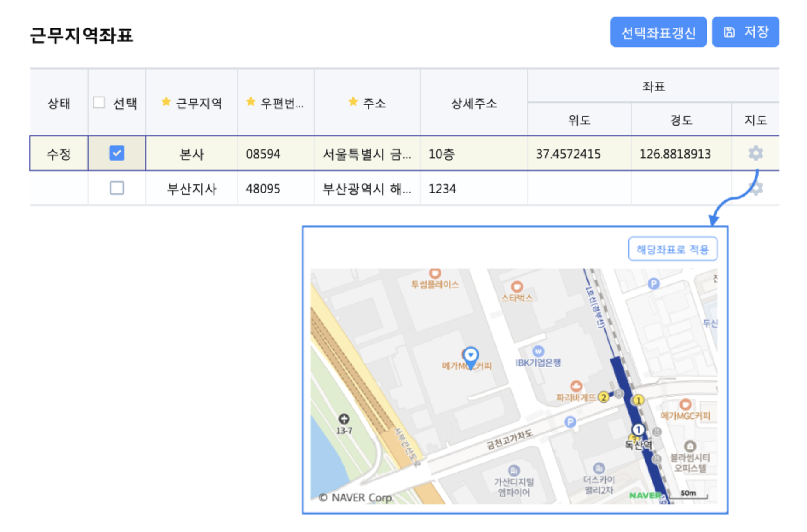
Task: Open map settings gear for 본사 row
Action: pyautogui.click(x=755, y=153)
